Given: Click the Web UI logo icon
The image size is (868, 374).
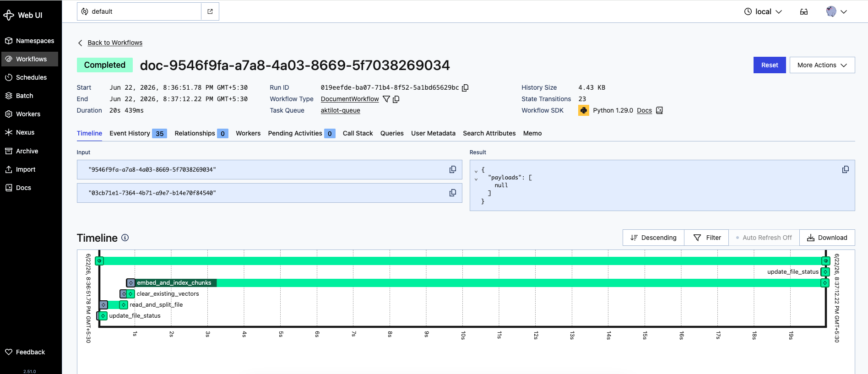Looking at the screenshot, I should pyautogui.click(x=9, y=15).
